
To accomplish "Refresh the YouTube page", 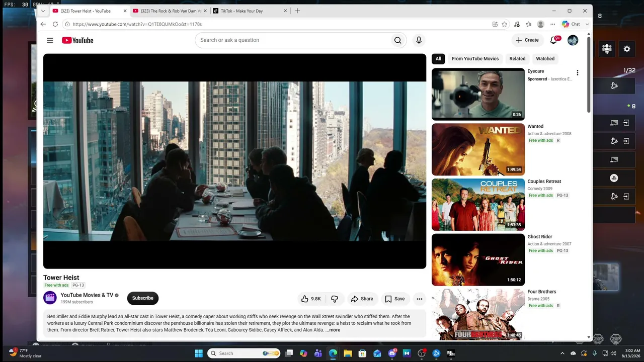I will [x=55, y=24].
